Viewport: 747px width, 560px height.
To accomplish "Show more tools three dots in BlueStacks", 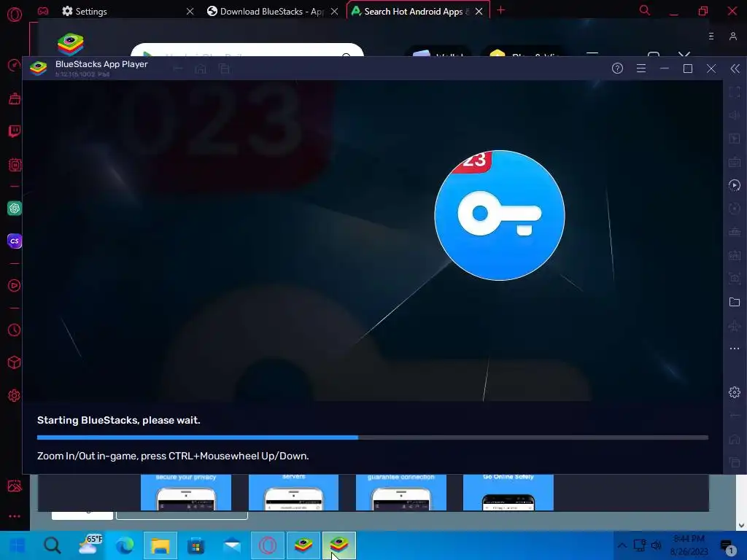I will coord(735,349).
